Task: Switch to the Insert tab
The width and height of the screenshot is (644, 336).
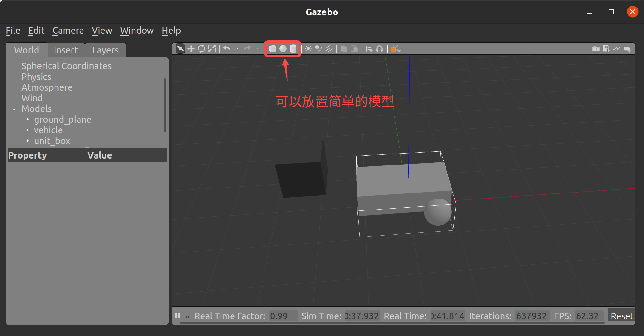Action: [x=66, y=50]
